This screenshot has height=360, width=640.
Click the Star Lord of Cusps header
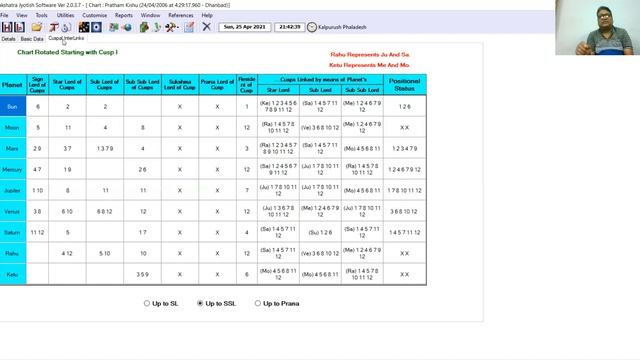point(67,85)
